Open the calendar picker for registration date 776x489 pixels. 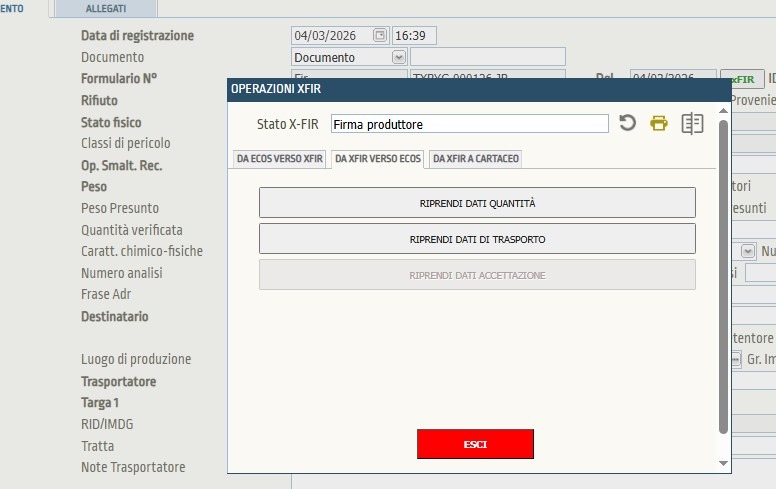[x=380, y=35]
